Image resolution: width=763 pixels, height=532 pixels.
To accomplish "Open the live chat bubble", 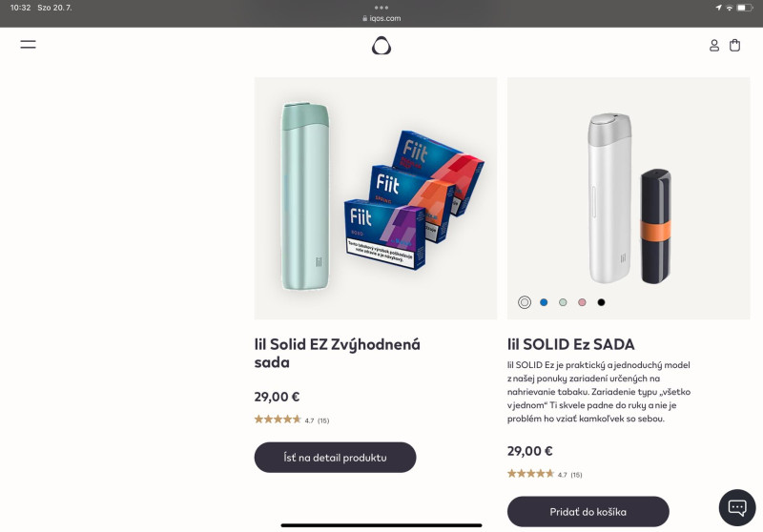I will click(x=736, y=506).
